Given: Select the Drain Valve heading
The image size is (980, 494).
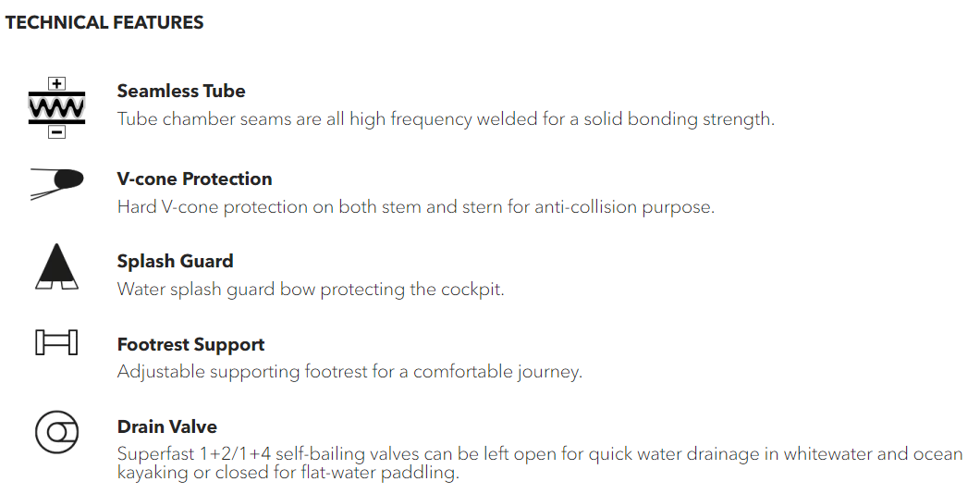Looking at the screenshot, I should 167,427.
